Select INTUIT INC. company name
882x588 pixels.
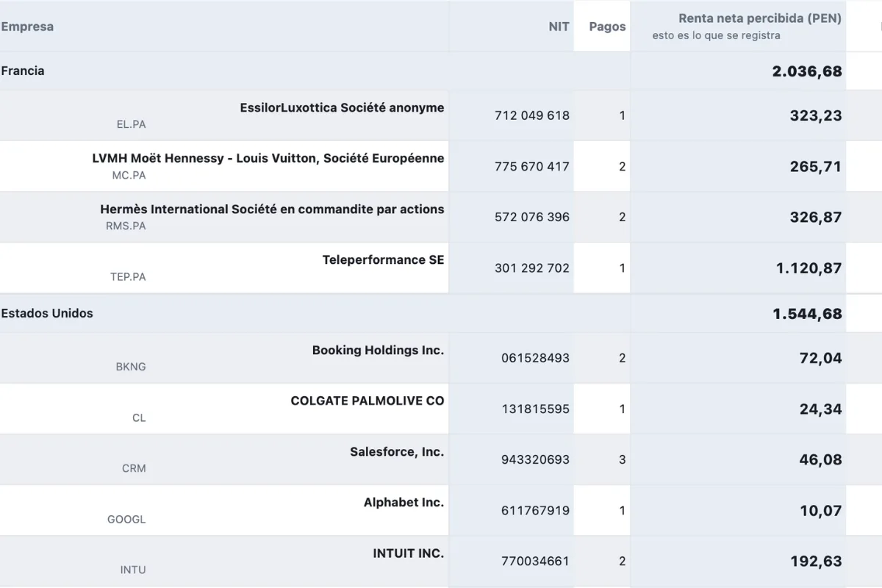pyautogui.click(x=409, y=553)
